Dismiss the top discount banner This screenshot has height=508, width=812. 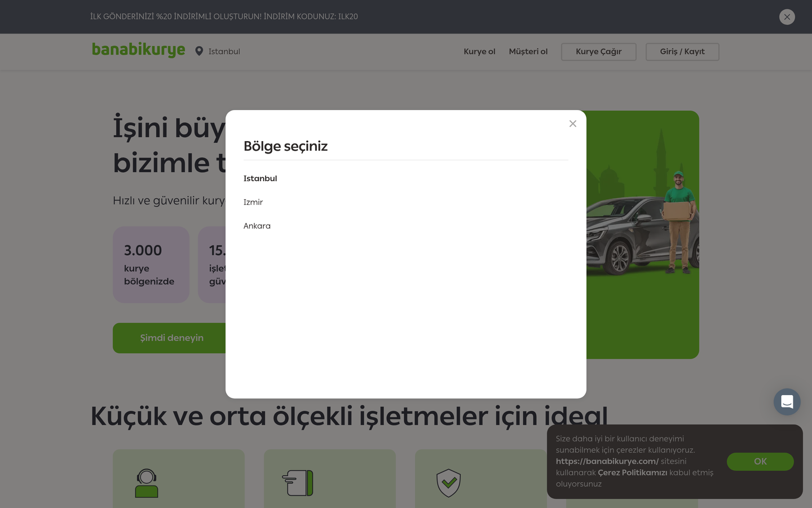click(787, 17)
